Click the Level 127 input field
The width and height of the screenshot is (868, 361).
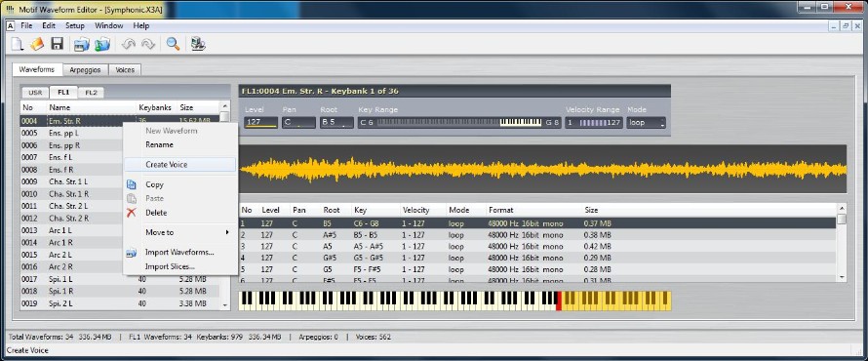pyautogui.click(x=260, y=122)
